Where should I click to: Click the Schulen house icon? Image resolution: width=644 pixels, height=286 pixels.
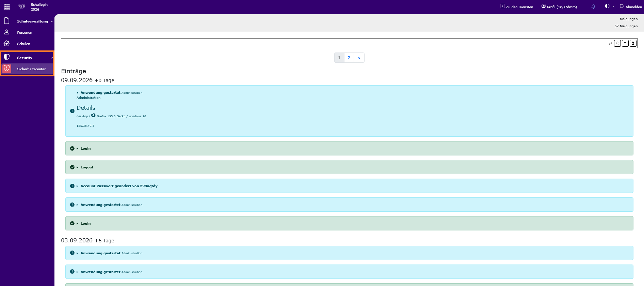[6, 43]
